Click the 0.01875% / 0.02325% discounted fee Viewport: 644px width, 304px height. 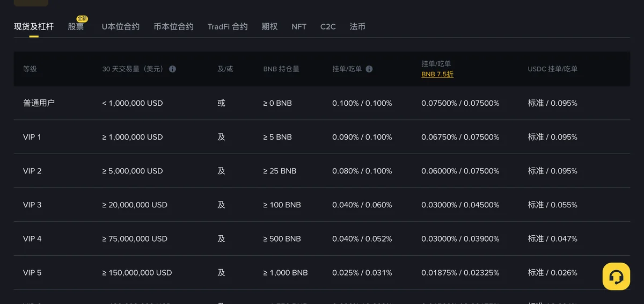pos(460,272)
